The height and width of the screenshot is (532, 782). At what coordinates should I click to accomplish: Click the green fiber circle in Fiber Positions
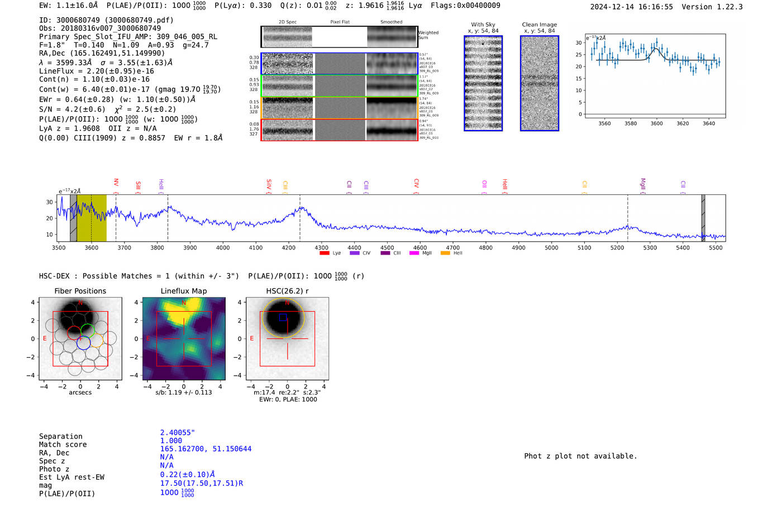(88, 330)
